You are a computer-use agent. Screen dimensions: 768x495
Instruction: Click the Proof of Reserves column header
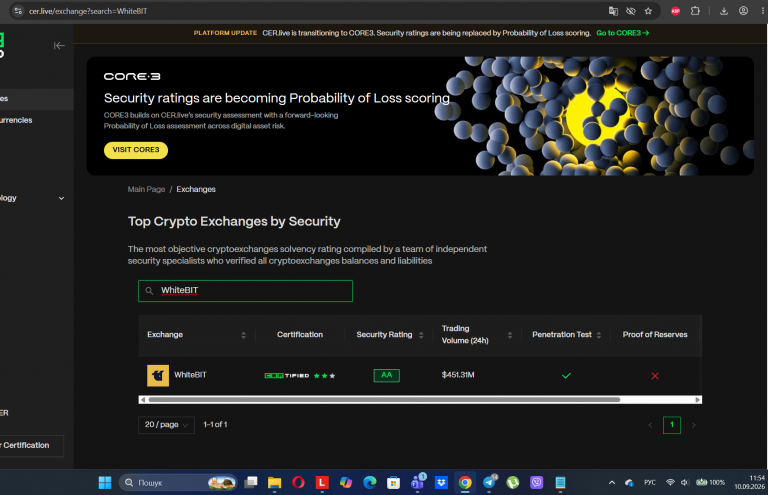click(655, 335)
